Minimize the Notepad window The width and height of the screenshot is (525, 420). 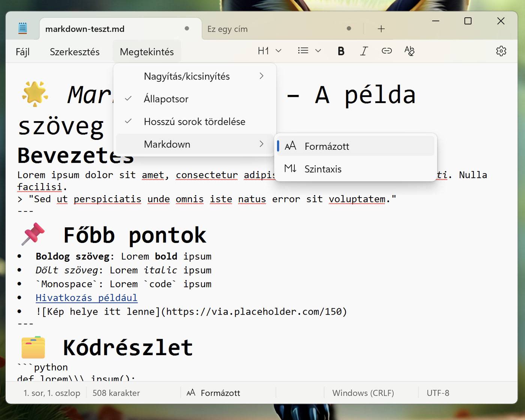[435, 21]
